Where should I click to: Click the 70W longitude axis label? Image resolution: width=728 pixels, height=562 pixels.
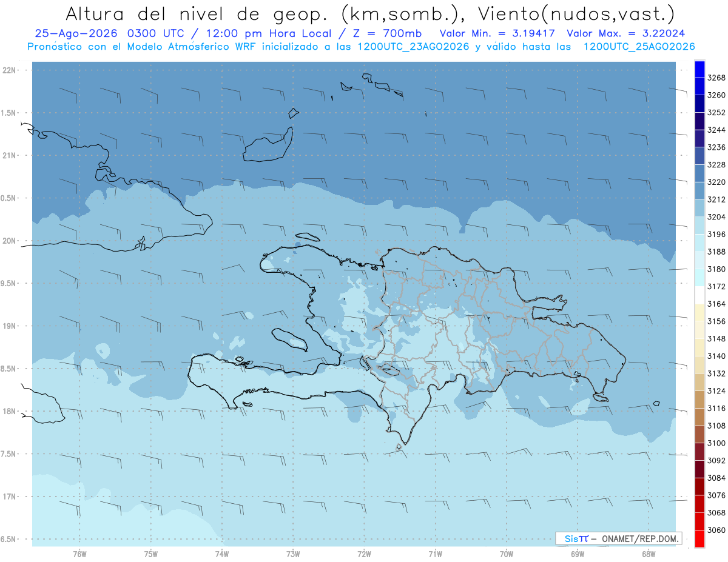507,554
